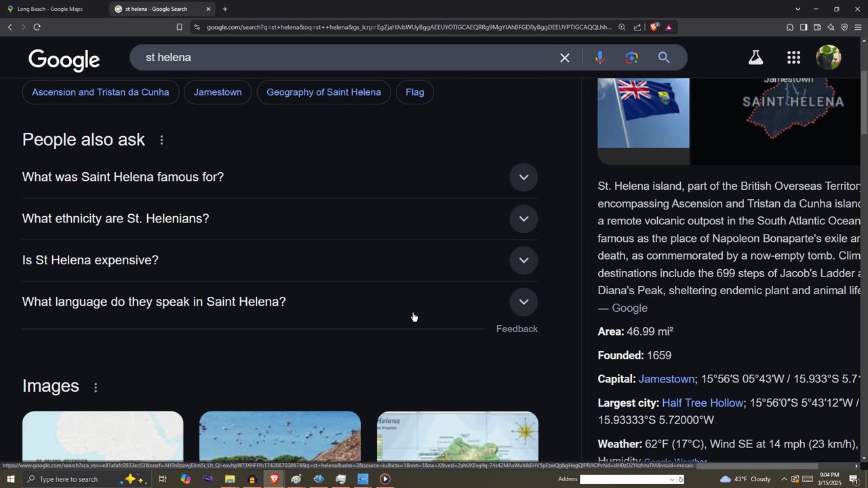Share this page icon in address bar
868x488 pixels.
(637, 27)
